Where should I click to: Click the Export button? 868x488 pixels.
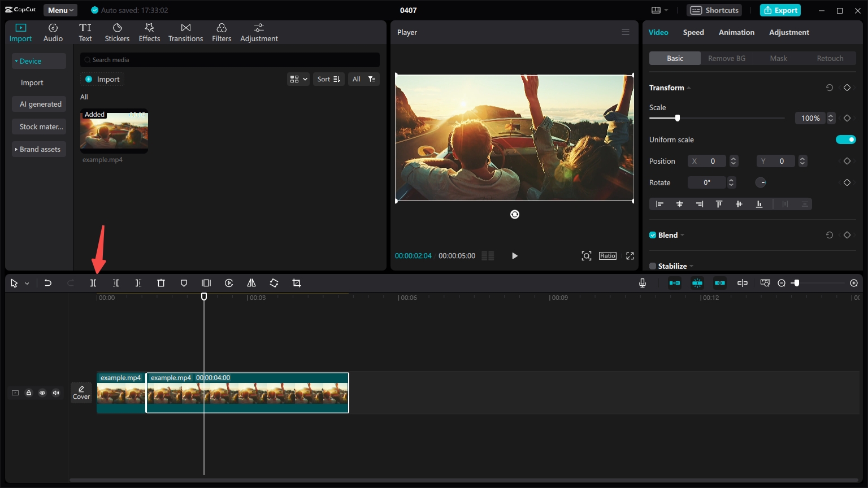780,10
